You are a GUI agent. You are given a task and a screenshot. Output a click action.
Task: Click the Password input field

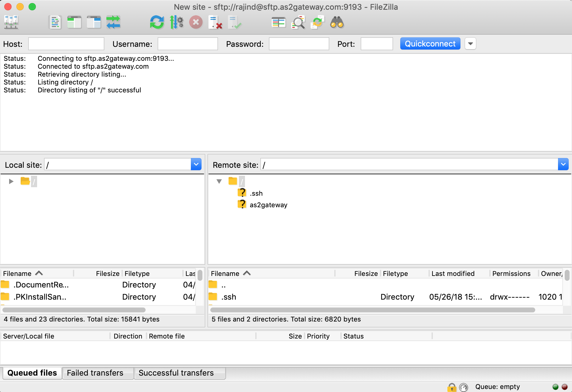tap(299, 44)
